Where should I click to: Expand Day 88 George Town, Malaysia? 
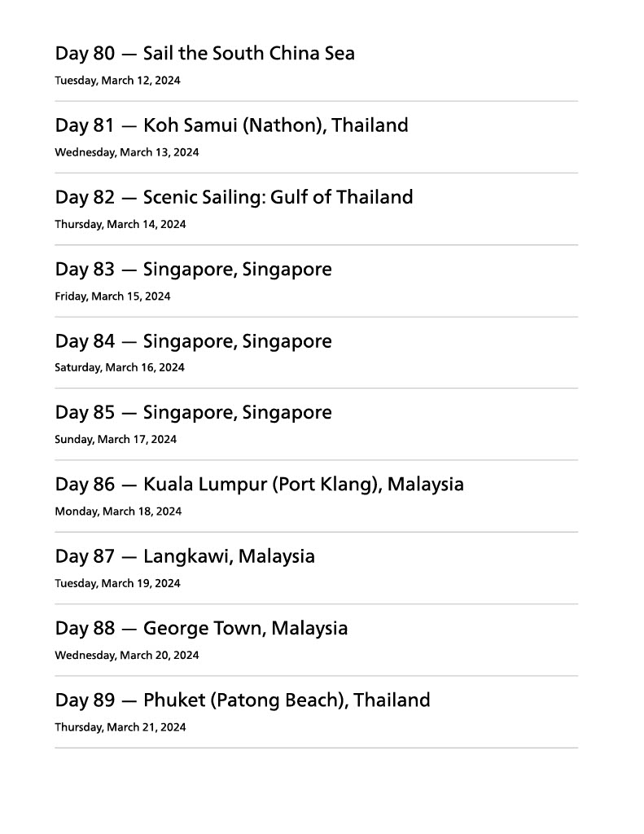201,628
